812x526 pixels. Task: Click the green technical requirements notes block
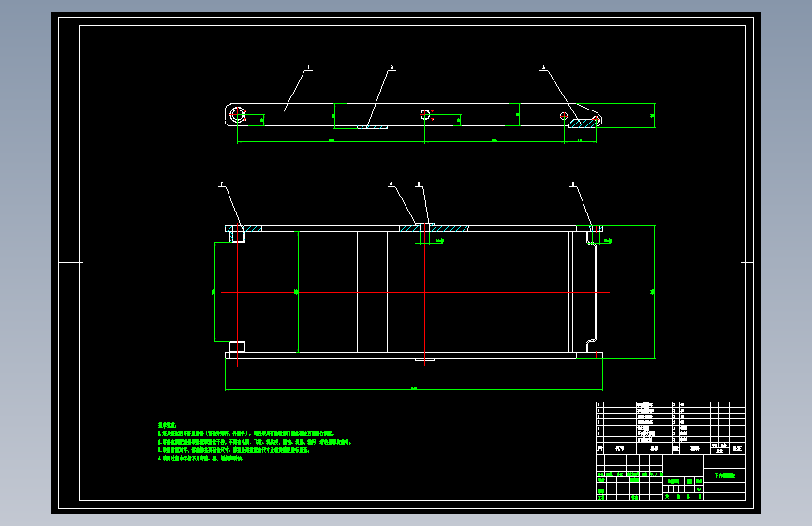(254, 442)
